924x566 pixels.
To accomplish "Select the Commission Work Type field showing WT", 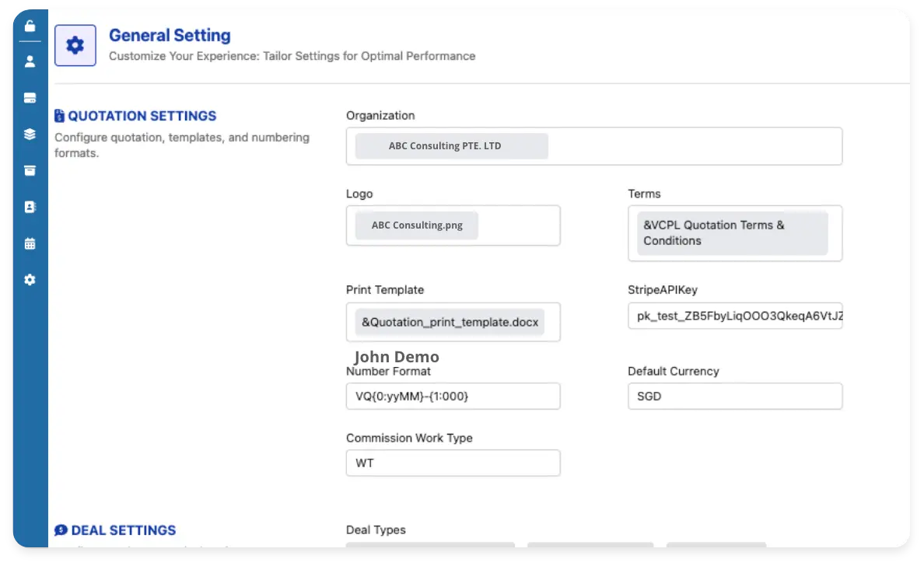I will pyautogui.click(x=453, y=463).
